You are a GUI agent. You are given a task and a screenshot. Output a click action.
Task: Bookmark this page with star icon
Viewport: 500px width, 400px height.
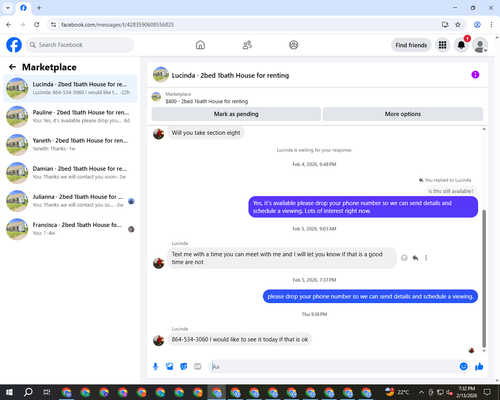tap(458, 25)
